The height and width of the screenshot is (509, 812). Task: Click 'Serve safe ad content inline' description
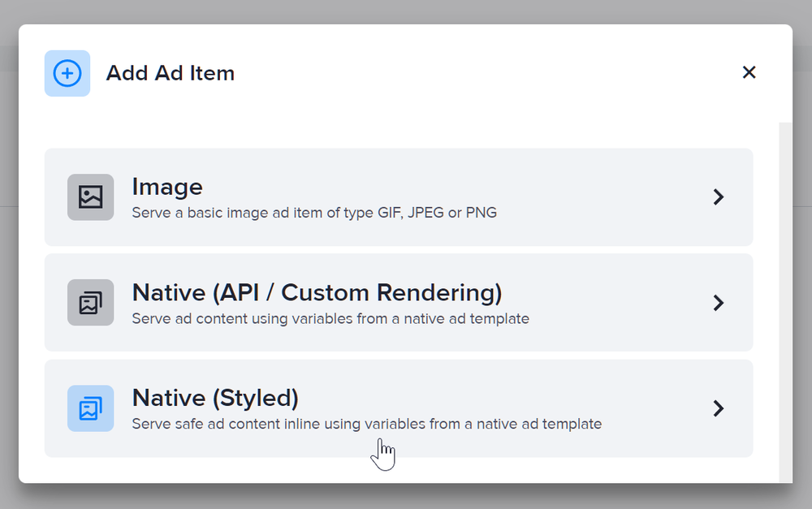(x=366, y=424)
